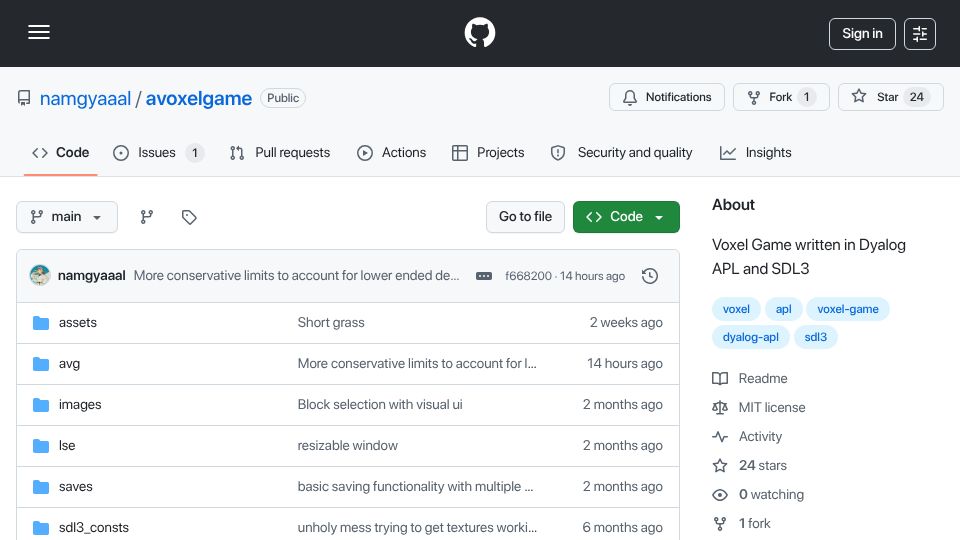Click namgyaaal avatar in commit row
This screenshot has height=540, width=960.
pos(40,276)
